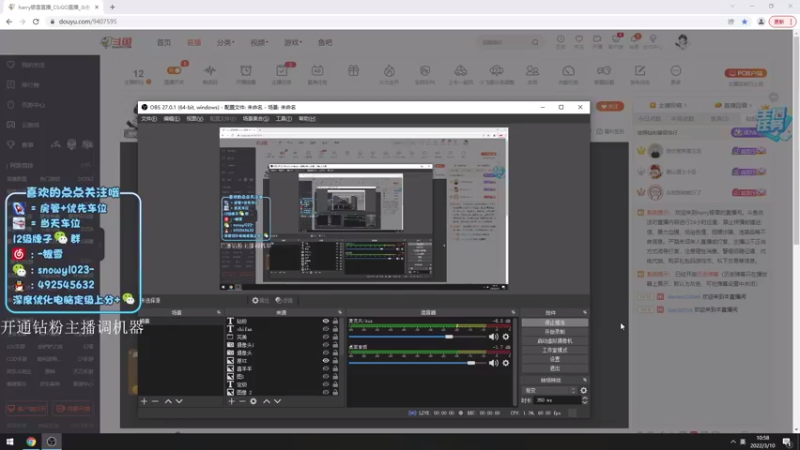Viewport: 800px width, 450px height.
Task: Move scene down with arrow in Scenes panel
Action: [179, 402]
